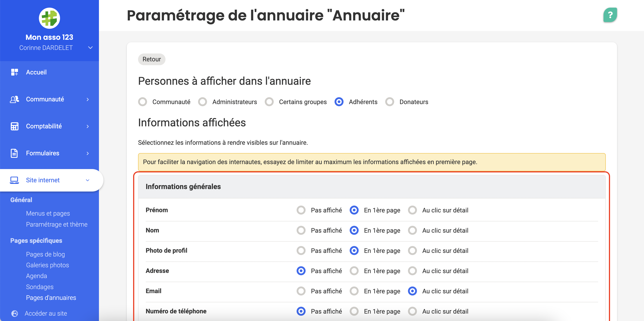Open Pages de blog
This screenshot has width=644, height=321.
[x=45, y=254]
